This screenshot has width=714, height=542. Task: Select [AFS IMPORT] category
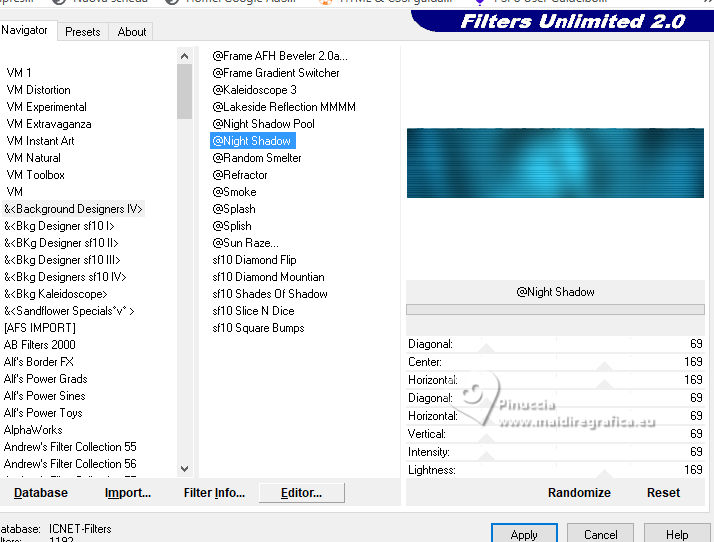[x=40, y=328]
